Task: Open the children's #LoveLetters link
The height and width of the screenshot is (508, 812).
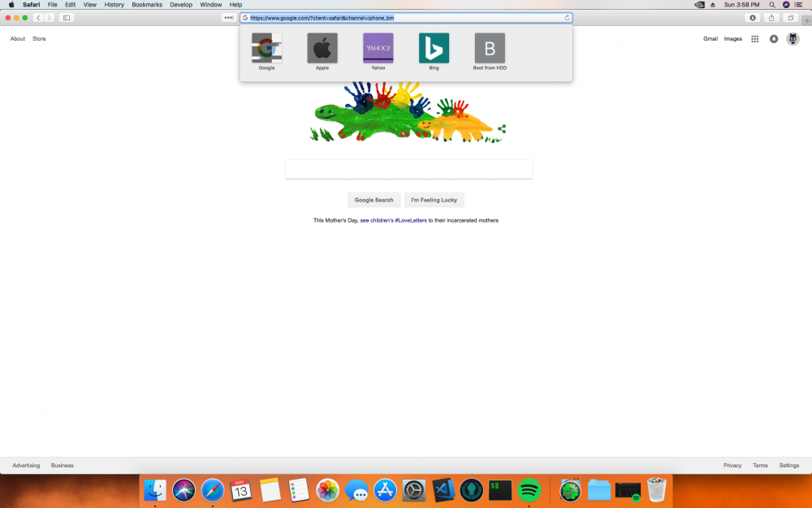Action: tap(394, 220)
